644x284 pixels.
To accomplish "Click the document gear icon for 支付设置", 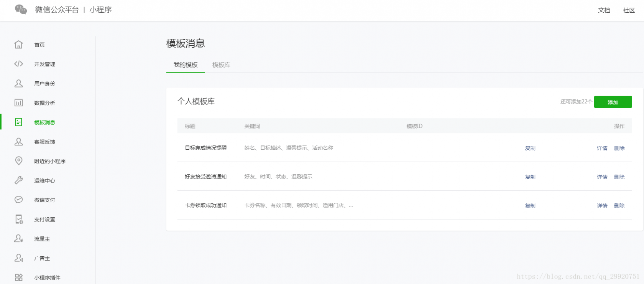I will (x=19, y=219).
